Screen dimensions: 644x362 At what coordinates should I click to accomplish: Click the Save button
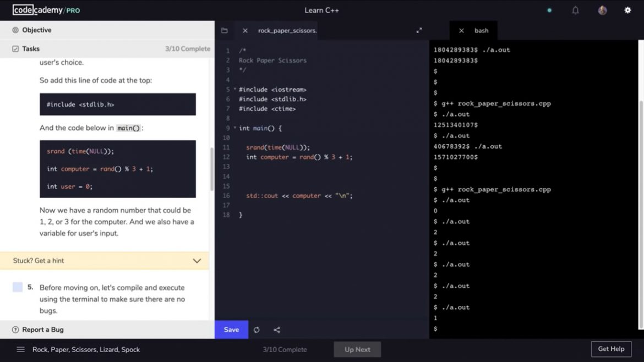pos(231,330)
